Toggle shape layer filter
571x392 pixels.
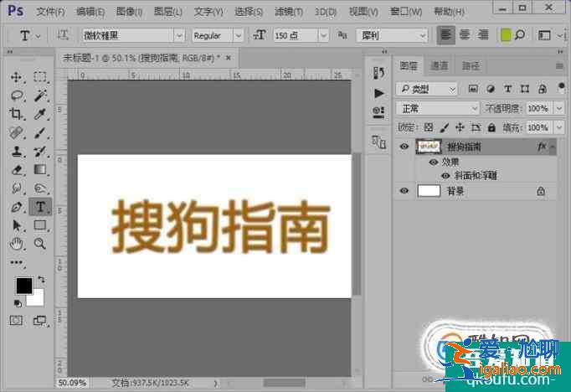pos(525,89)
